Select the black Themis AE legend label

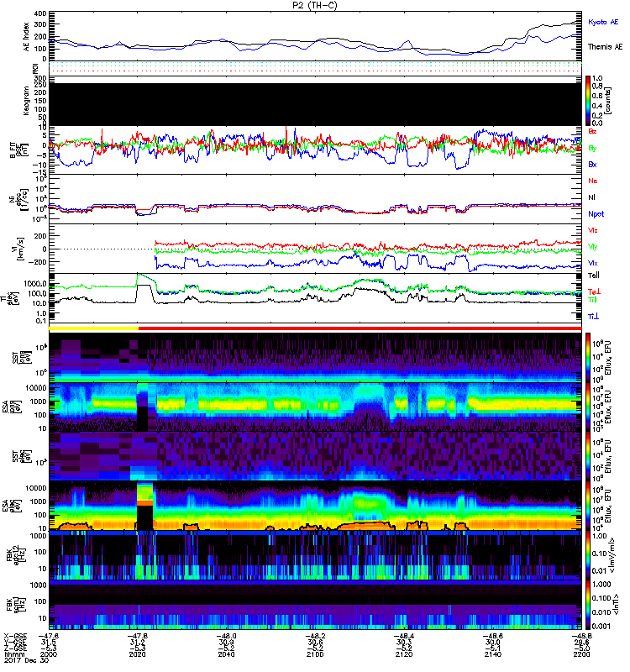[605, 47]
